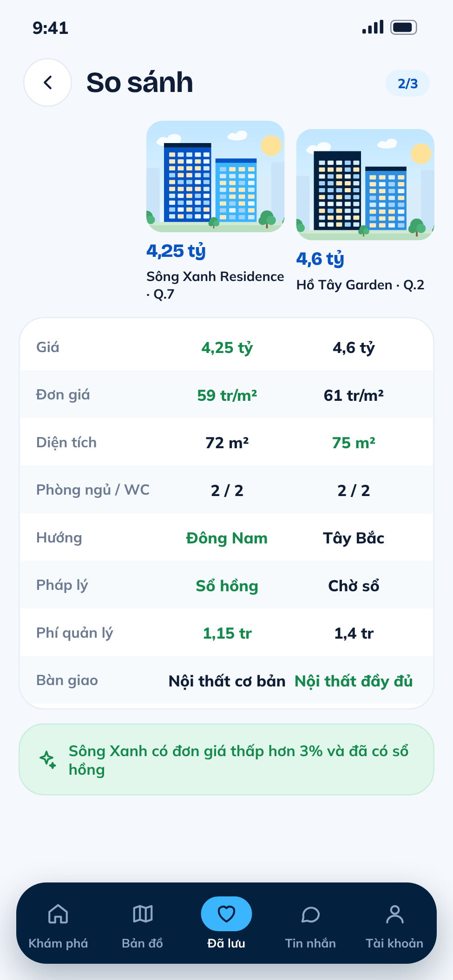453x980 pixels.
Task: Open the Bản đồ map icon
Action: [143, 914]
